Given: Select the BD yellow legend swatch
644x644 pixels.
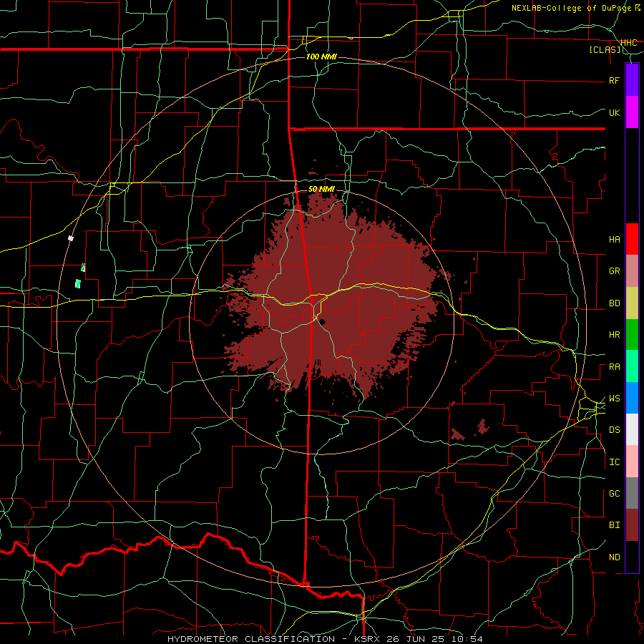Looking at the screenshot, I should click(632, 303).
